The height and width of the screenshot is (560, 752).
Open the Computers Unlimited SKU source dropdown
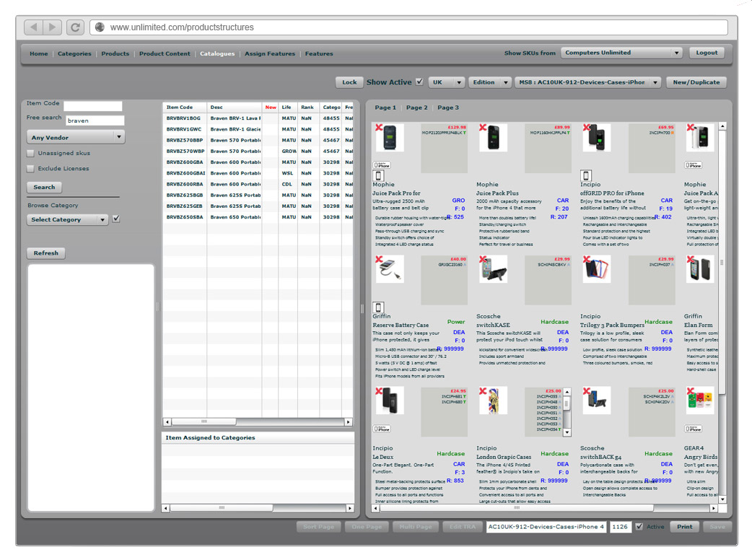621,53
